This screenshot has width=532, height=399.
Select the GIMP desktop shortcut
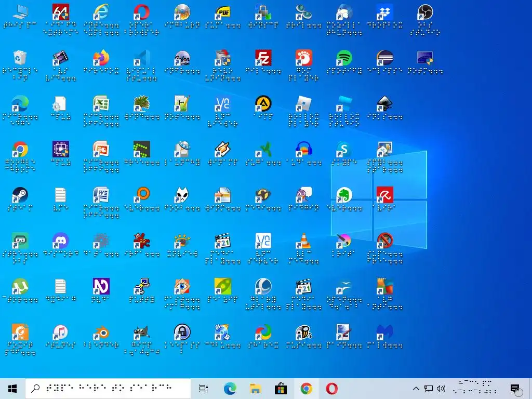142,332
